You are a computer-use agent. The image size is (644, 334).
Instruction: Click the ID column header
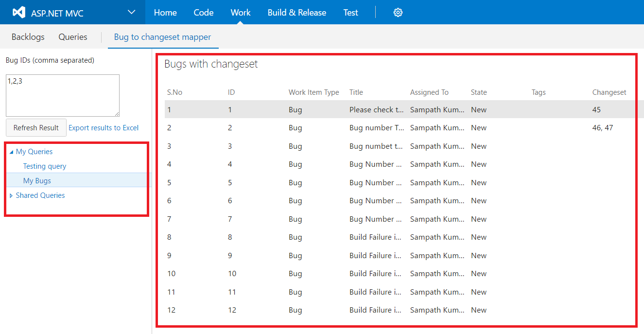coord(231,92)
